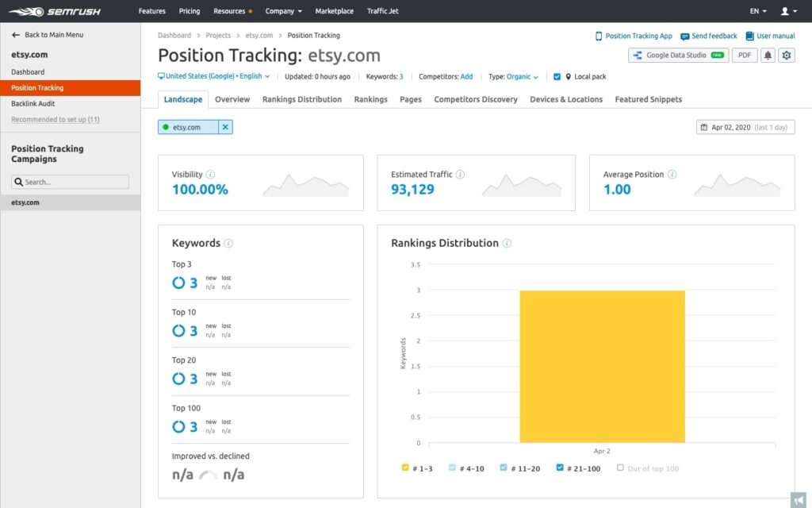Click Recommended to set up (11) link

click(x=56, y=119)
